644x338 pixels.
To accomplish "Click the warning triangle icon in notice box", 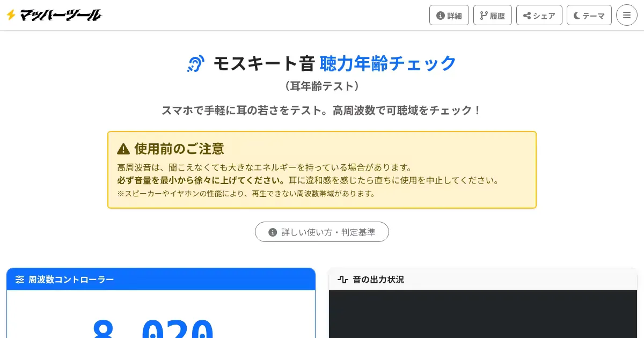I will pos(123,149).
